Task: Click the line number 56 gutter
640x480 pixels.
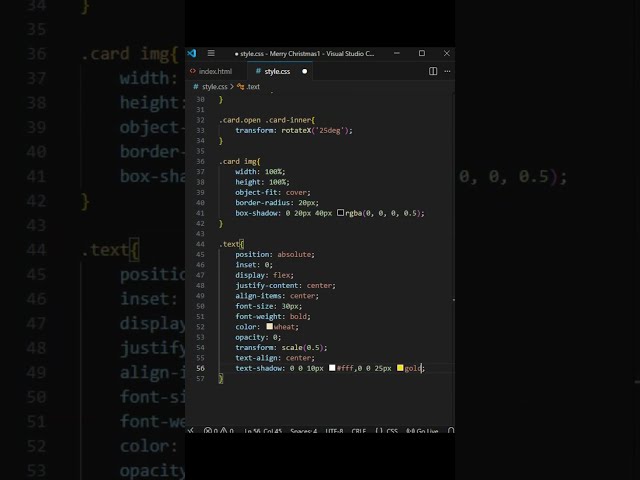Action: click(x=200, y=368)
